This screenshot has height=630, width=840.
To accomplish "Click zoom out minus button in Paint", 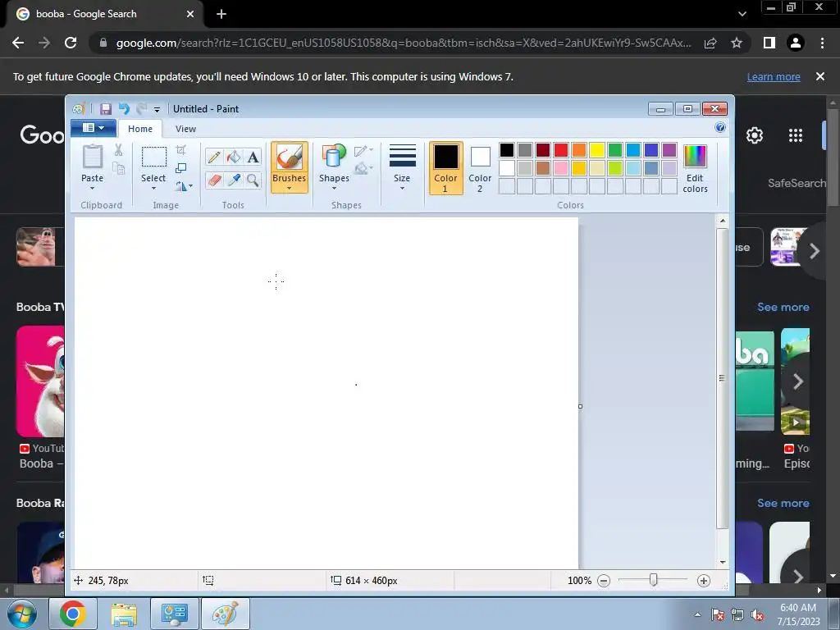I will pyautogui.click(x=604, y=581).
